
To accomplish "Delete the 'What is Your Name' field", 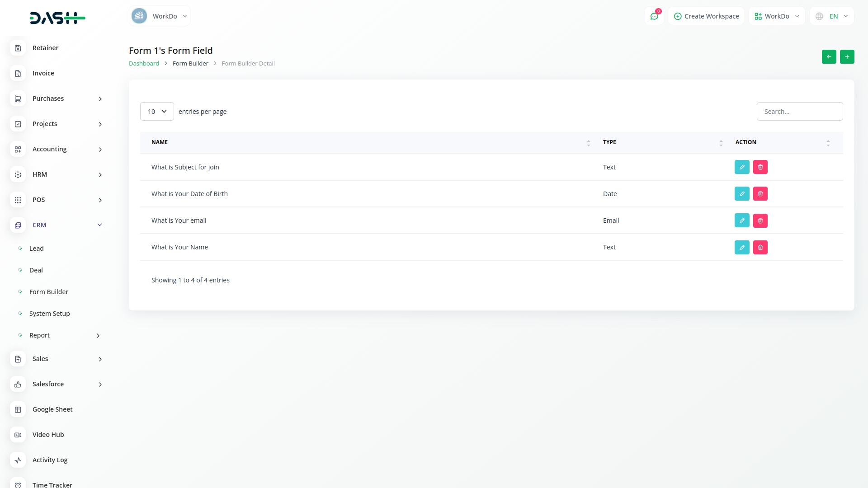I will (x=760, y=247).
